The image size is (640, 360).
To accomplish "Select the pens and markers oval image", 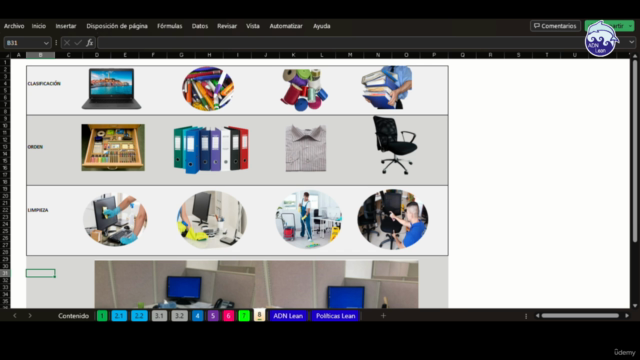I will click(208, 89).
